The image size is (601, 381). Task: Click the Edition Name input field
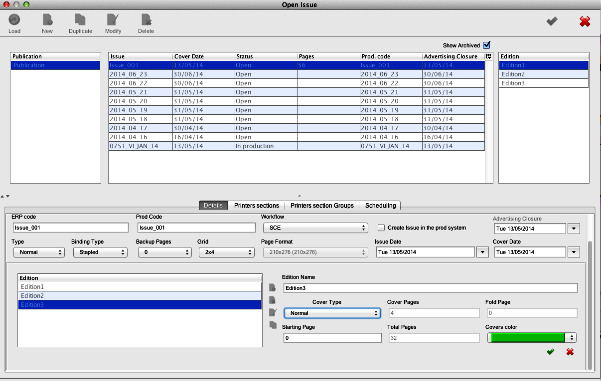pyautogui.click(x=430, y=288)
